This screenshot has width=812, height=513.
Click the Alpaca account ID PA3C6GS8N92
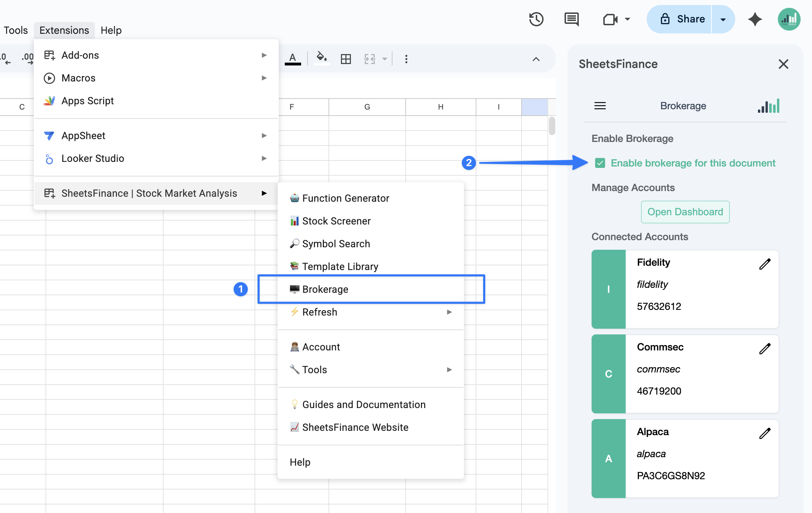coord(671,476)
